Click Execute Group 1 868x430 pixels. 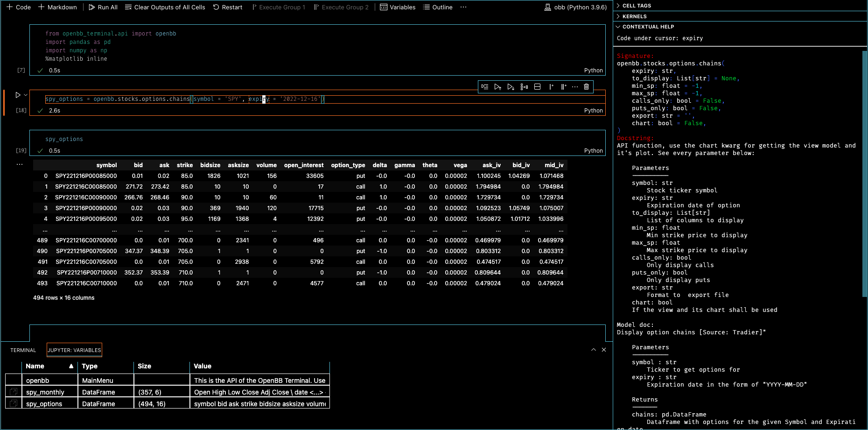tap(279, 7)
